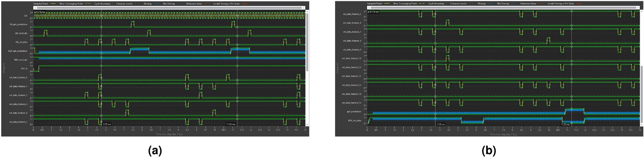Screen dimensions: 644x157
Task: Select the set_data_feature_4 signal label
Action: click(x=19, y=113)
